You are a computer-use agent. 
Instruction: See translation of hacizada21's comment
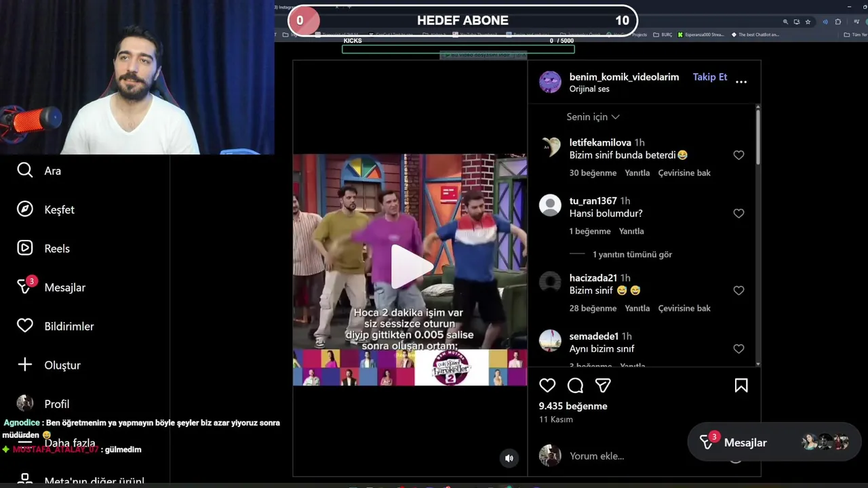click(x=684, y=308)
